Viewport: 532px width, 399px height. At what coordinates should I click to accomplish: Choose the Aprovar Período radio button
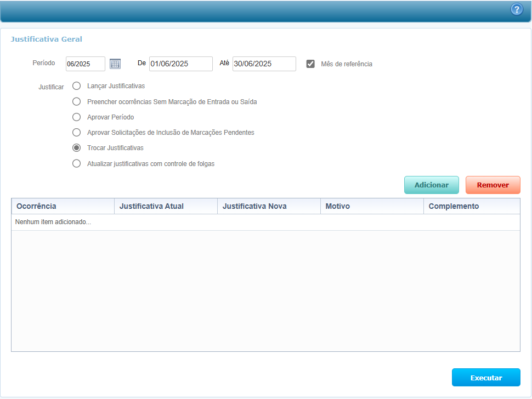77,117
